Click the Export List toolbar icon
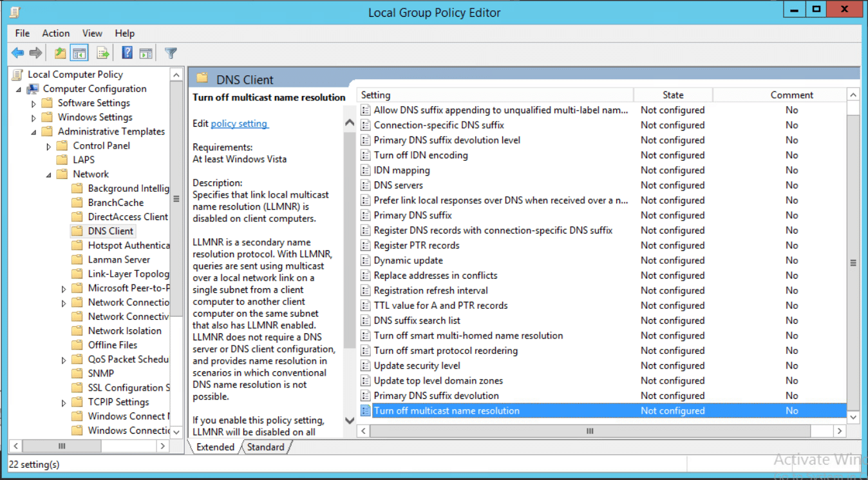 103,53
